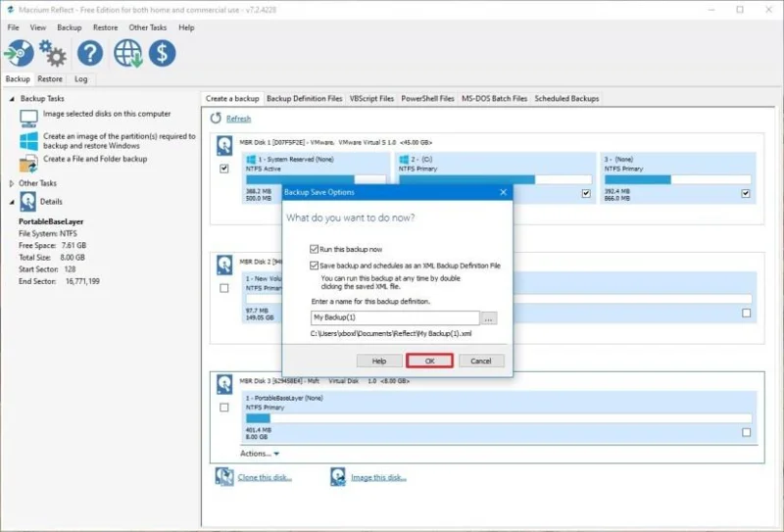Click the Details disk icon in sidebar
The width and height of the screenshot is (784, 532).
point(28,202)
